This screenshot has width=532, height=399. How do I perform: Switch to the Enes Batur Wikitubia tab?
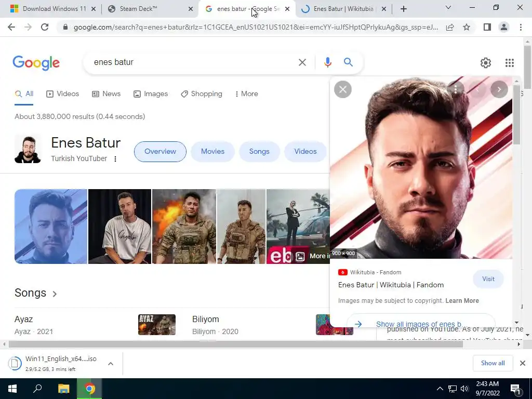coord(343,9)
